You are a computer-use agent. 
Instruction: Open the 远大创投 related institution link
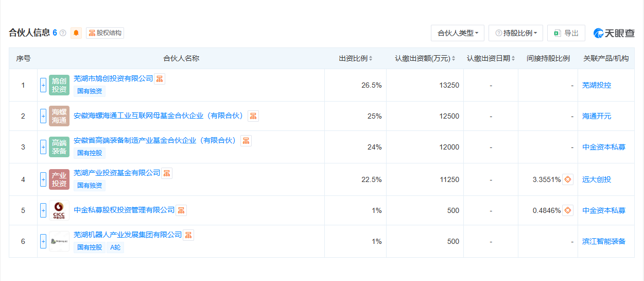[x=597, y=179]
